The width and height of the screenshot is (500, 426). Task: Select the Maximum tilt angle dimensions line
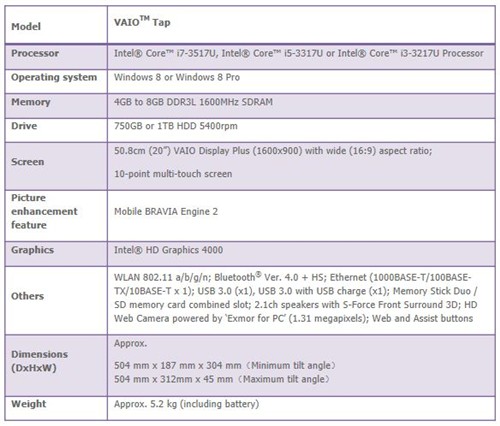222,379
